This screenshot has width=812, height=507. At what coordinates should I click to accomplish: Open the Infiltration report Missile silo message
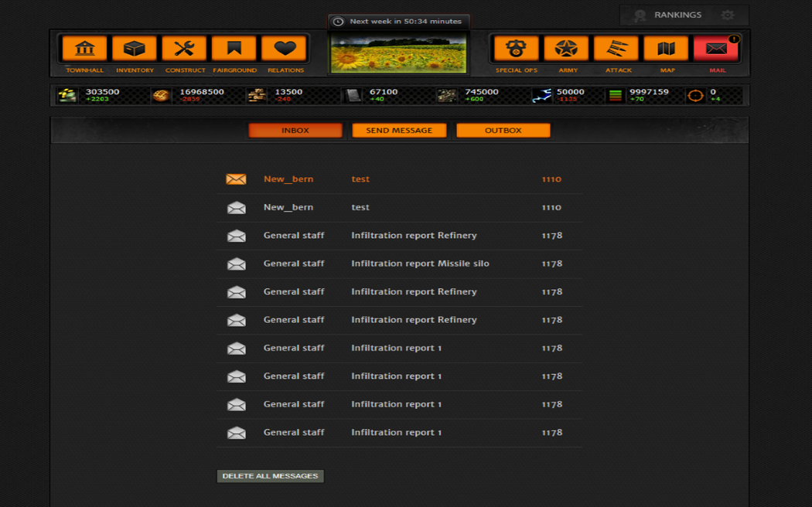tap(420, 264)
